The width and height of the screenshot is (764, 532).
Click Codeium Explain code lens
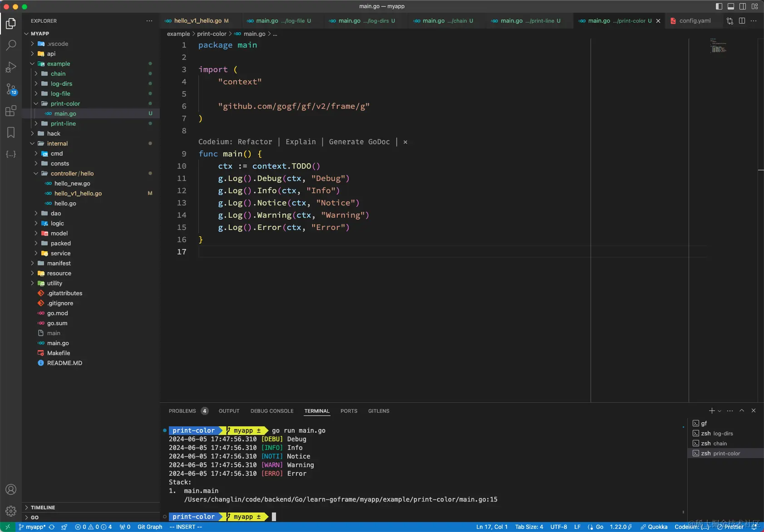coord(301,142)
